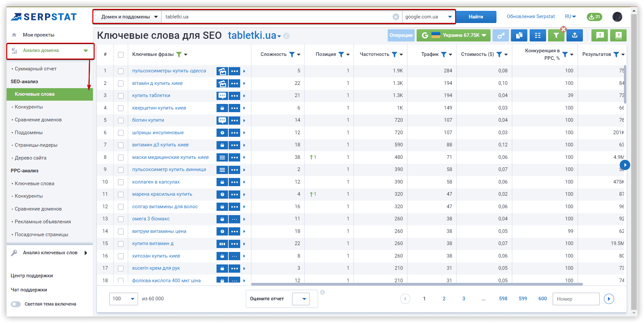Check the row for вітамін д купить киев
Screen dimensions: 644x323
(121, 84)
